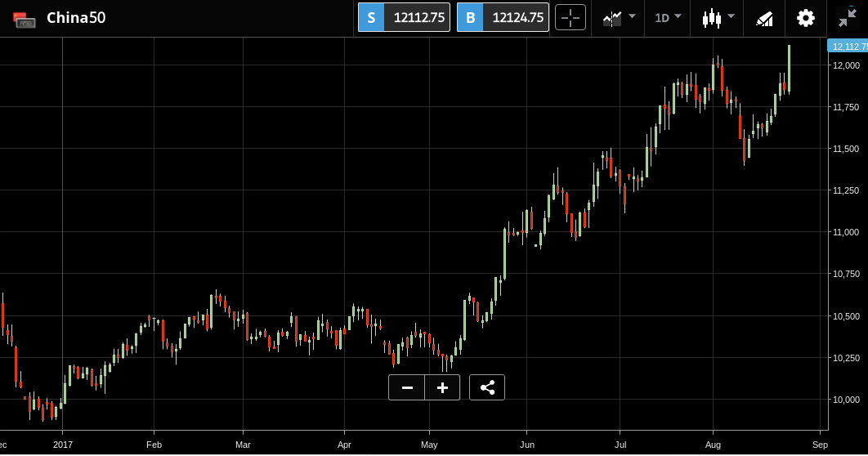868x456 pixels.
Task: Click the current price label 12,112.75
Action: [x=848, y=47]
